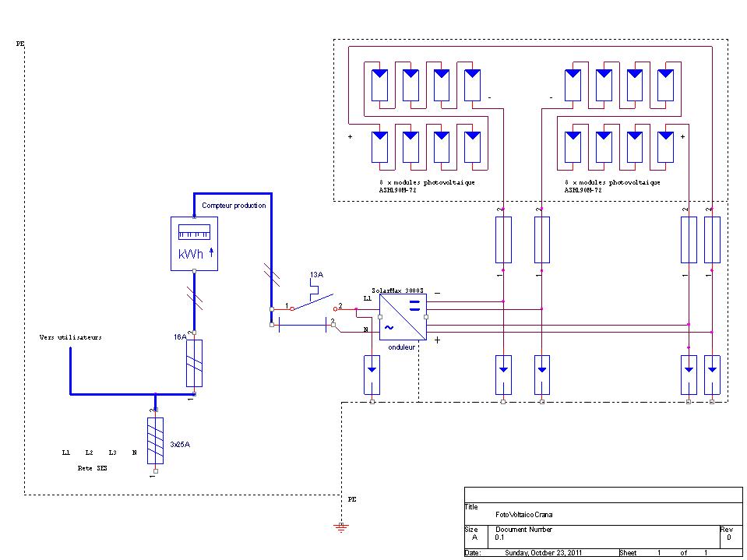Image resolution: width=747 pixels, height=560 pixels.
Task: Click surge arrester below inverter AC side
Action: pyautogui.click(x=372, y=374)
